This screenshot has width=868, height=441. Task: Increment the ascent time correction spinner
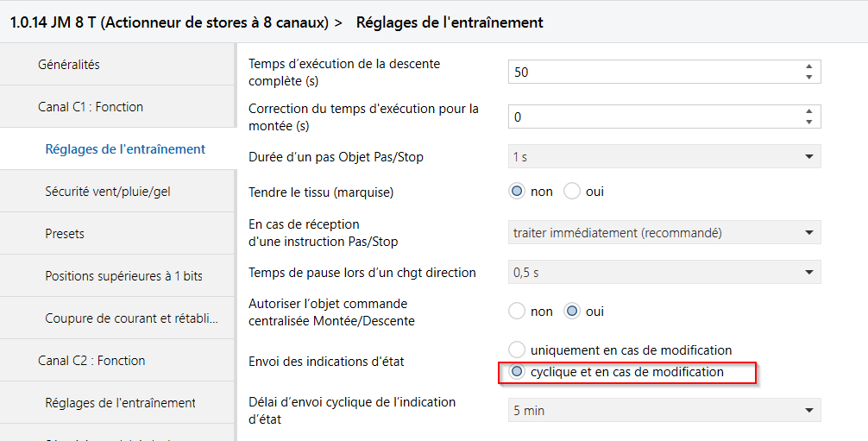click(x=808, y=111)
